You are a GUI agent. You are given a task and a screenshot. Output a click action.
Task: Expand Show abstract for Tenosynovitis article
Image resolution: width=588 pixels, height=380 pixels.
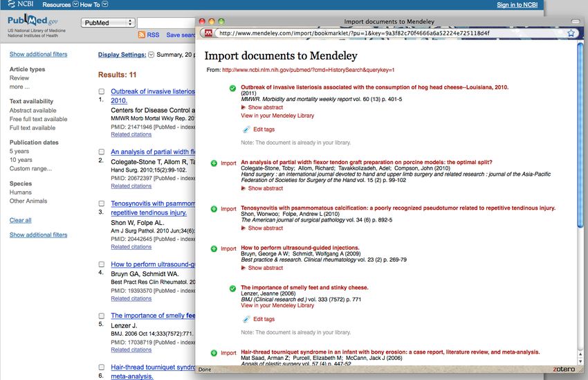tap(261, 228)
